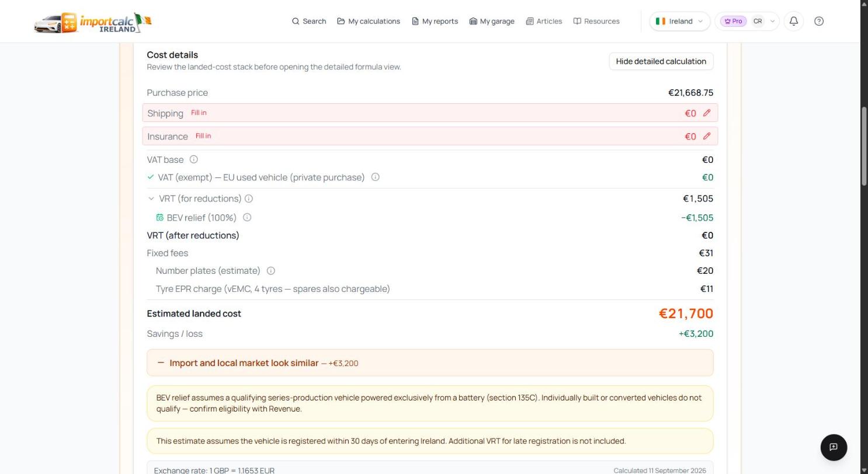
Task: Open the Ireland country dropdown
Action: coord(679,21)
